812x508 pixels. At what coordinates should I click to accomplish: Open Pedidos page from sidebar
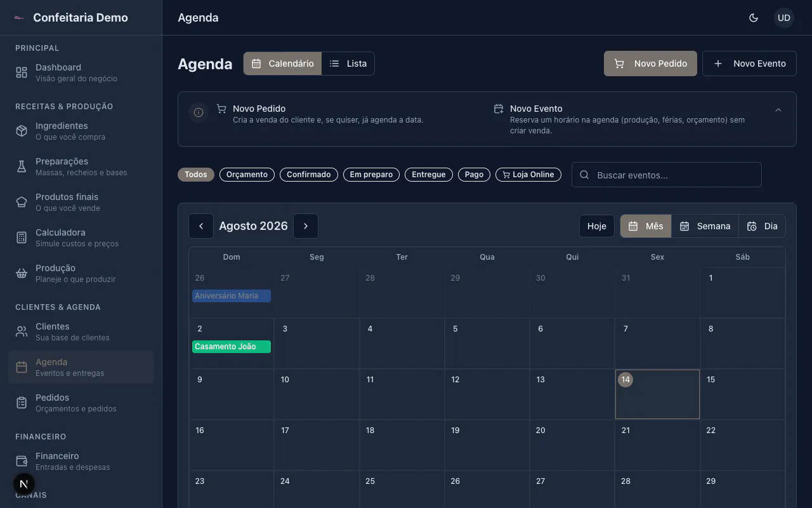81,403
